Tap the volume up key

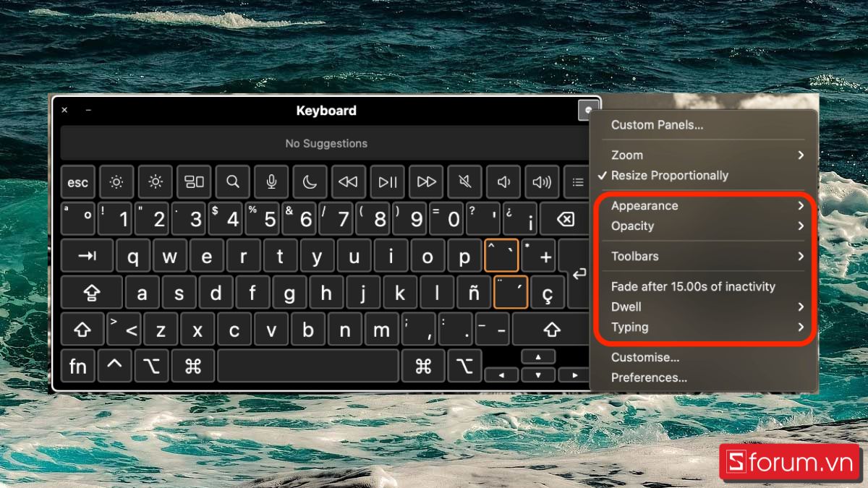click(x=542, y=182)
